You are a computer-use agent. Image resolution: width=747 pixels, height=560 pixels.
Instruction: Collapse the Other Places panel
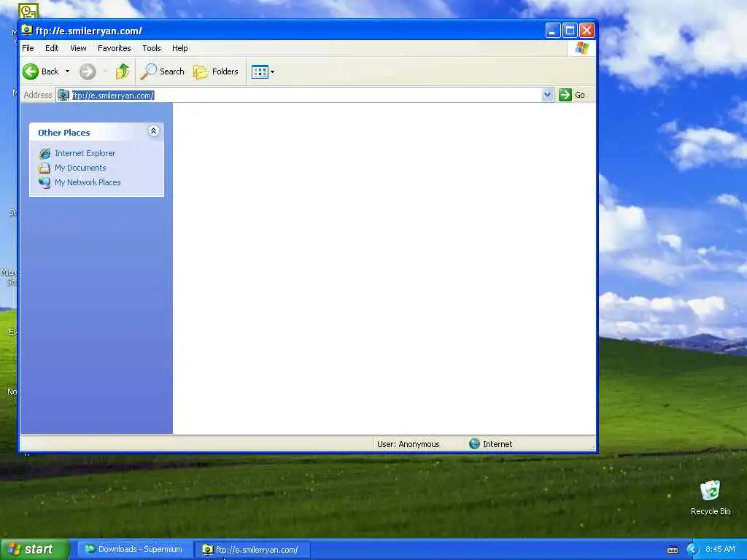coord(153,131)
